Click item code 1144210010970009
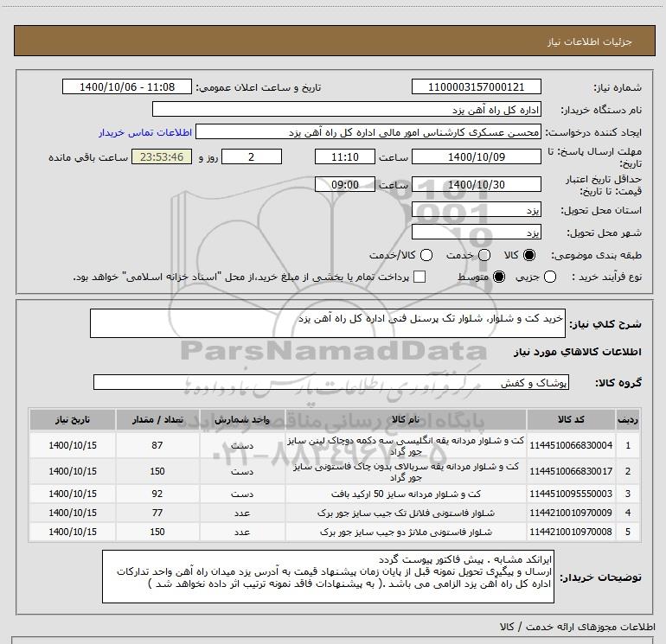 coord(571,513)
